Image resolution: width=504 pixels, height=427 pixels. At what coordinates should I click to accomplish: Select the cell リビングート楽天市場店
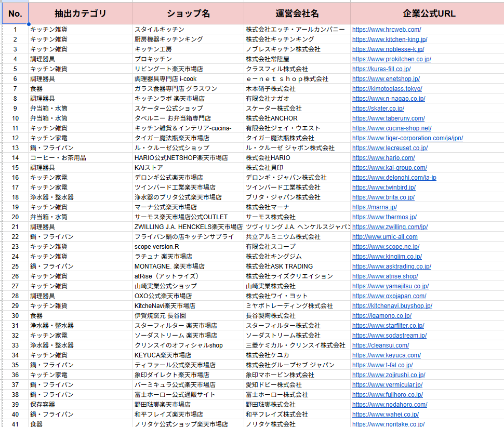[x=189, y=69]
